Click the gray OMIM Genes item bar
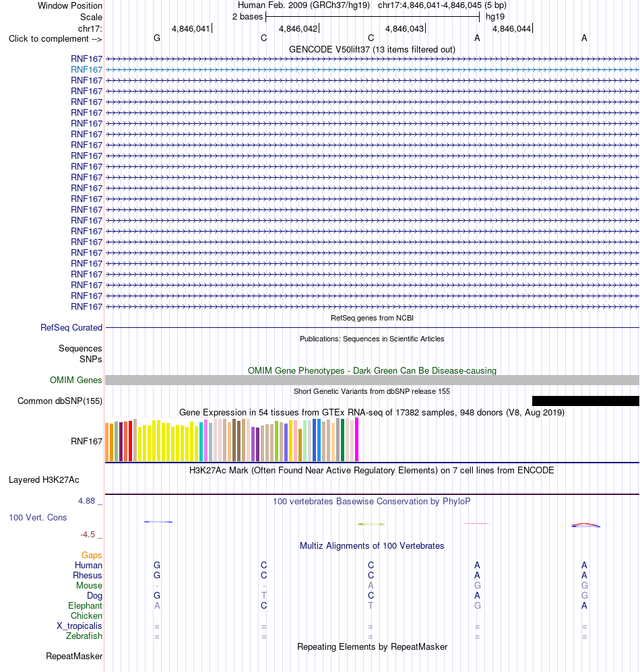 372,380
